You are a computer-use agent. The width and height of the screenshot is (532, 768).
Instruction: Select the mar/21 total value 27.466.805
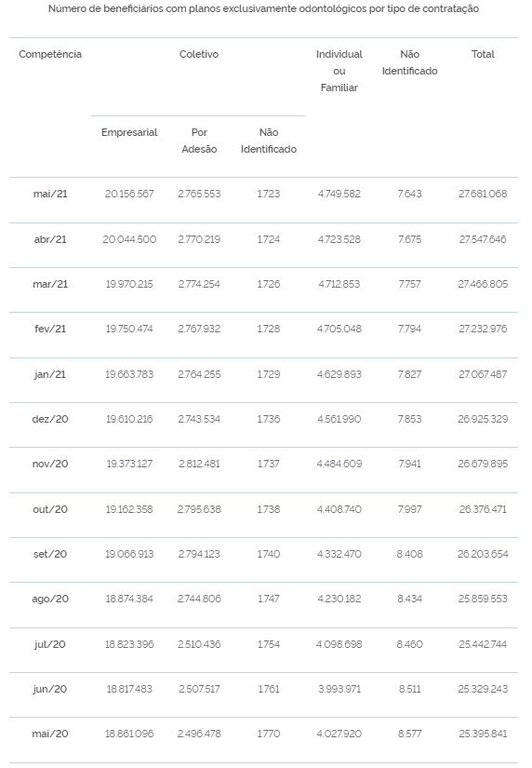[483, 284]
